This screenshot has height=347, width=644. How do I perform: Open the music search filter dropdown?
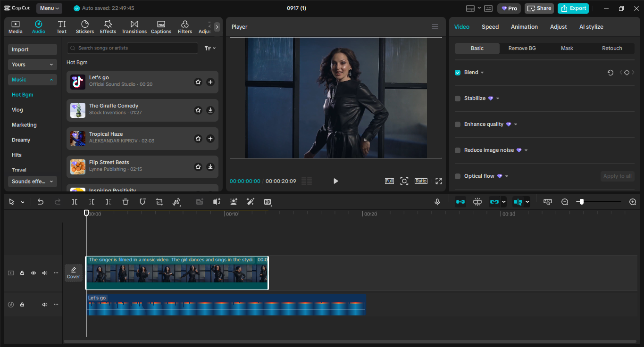coord(210,48)
